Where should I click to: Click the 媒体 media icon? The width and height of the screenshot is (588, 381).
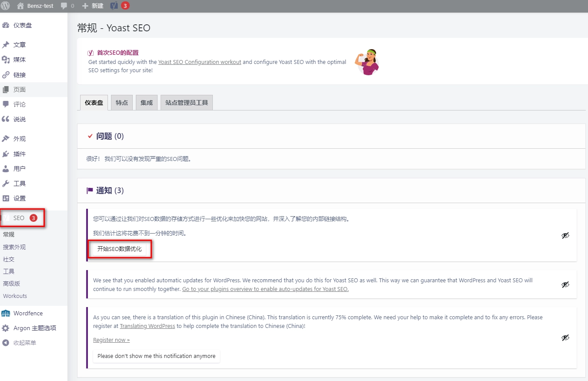coord(6,60)
